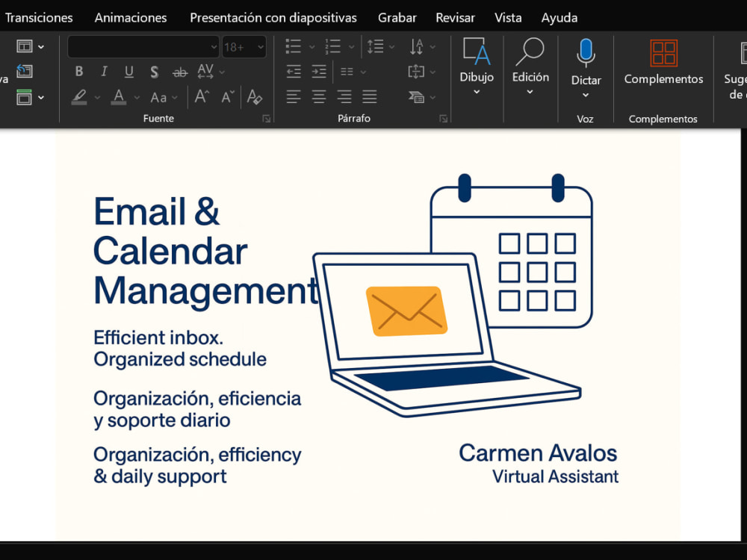Click the add columns icon
The width and height of the screenshot is (747, 560).
(x=347, y=72)
